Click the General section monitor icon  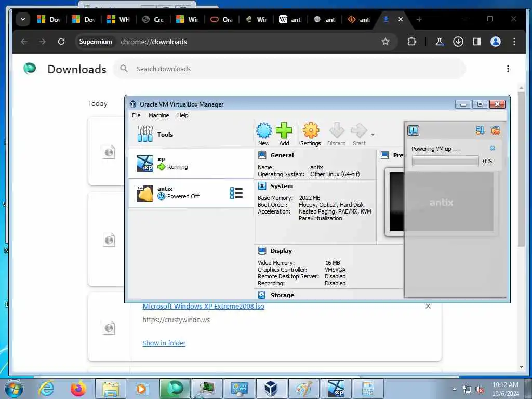262,155
